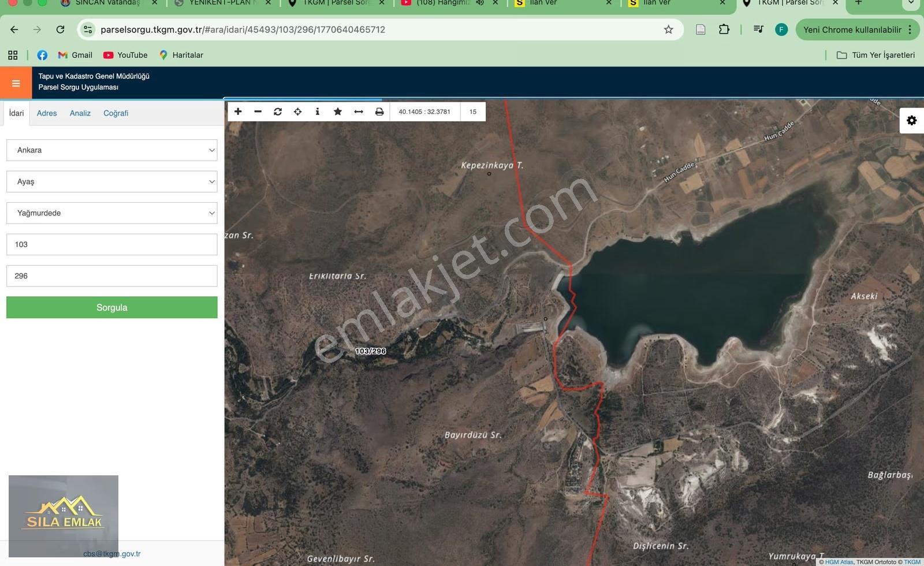Open a new browser tab
This screenshot has width=924, height=566.
pos(858,3)
